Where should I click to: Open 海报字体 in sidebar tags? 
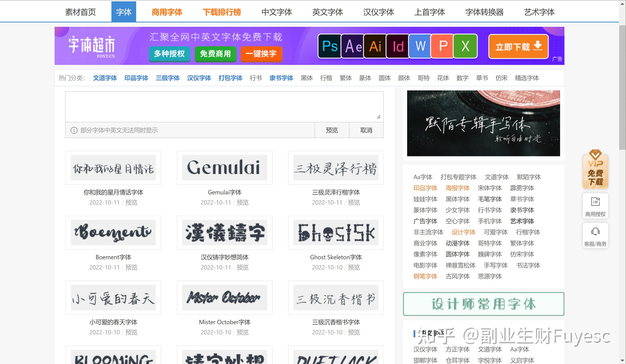pyautogui.click(x=457, y=188)
